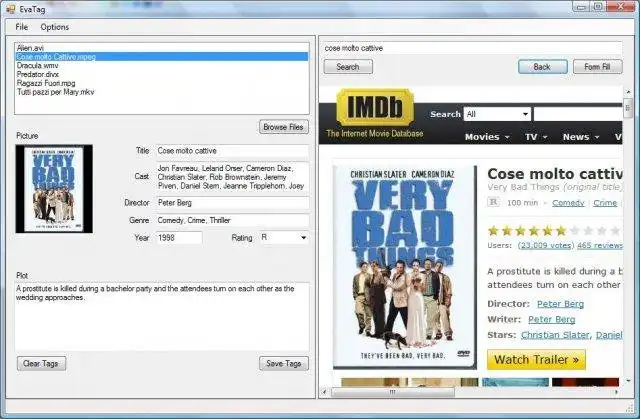This screenshot has width=640, height=419.
Task: Open the Options menu
Action: click(55, 27)
